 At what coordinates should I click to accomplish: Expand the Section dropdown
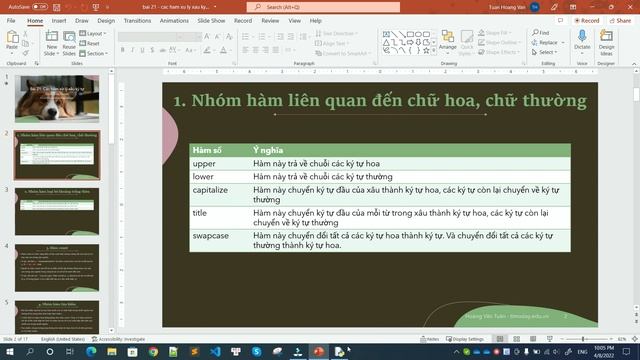click(x=93, y=53)
